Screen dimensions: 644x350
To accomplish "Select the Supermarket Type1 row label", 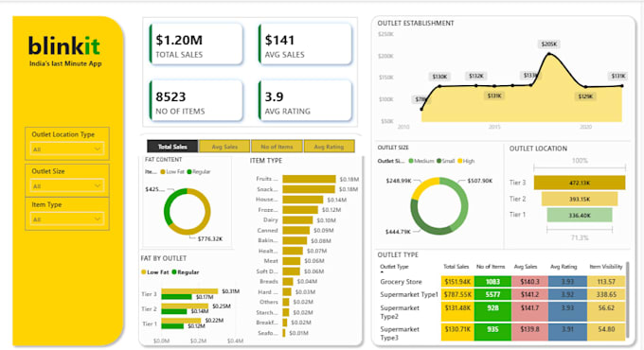I will point(409,294).
